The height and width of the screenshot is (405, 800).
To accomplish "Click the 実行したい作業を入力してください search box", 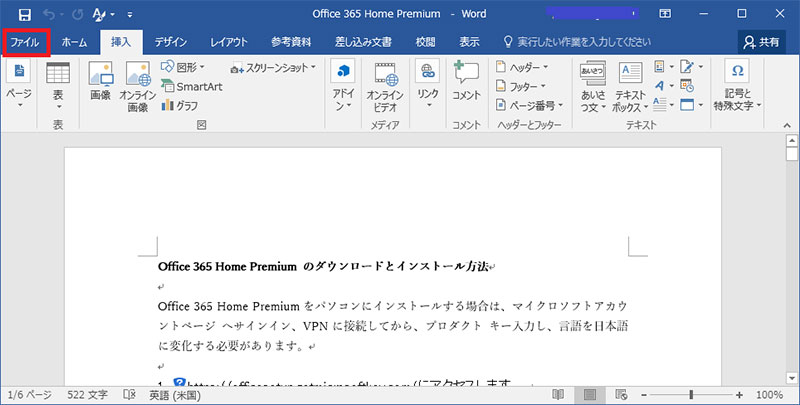I will [x=577, y=42].
